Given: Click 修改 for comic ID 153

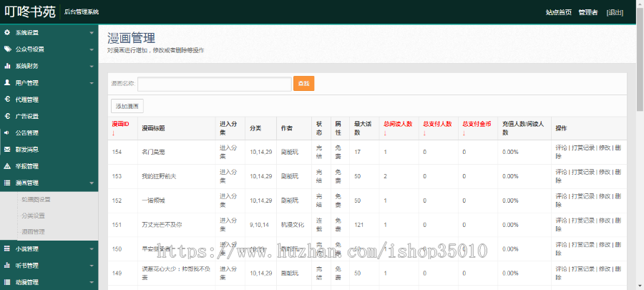Looking at the screenshot, I should [x=605, y=172].
